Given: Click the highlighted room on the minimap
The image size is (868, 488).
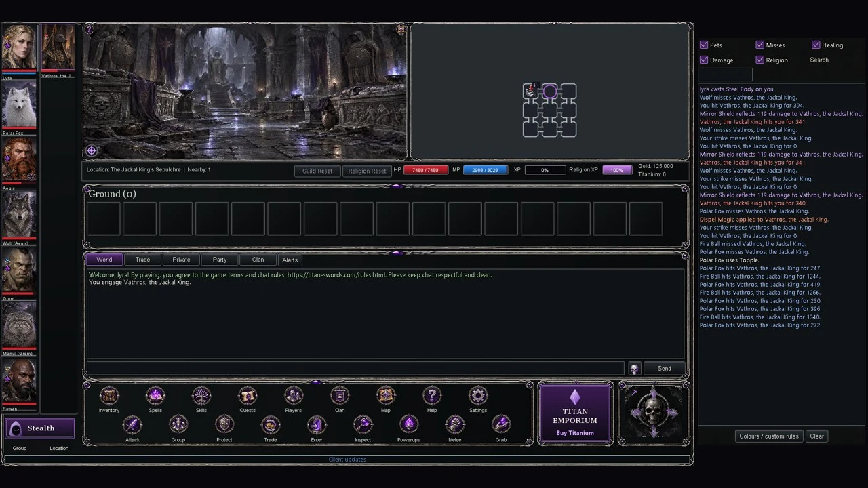Looking at the screenshot, I should (x=550, y=91).
